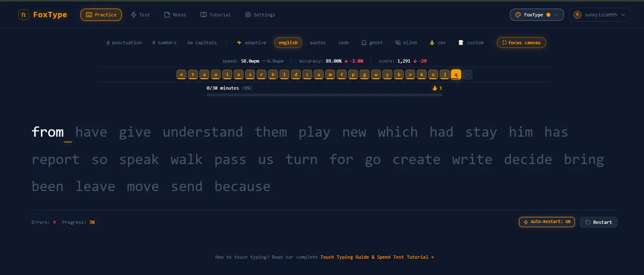Click the letter d key tile
Image resolution: width=644 pixels, height=275 pixels.
click(x=296, y=74)
